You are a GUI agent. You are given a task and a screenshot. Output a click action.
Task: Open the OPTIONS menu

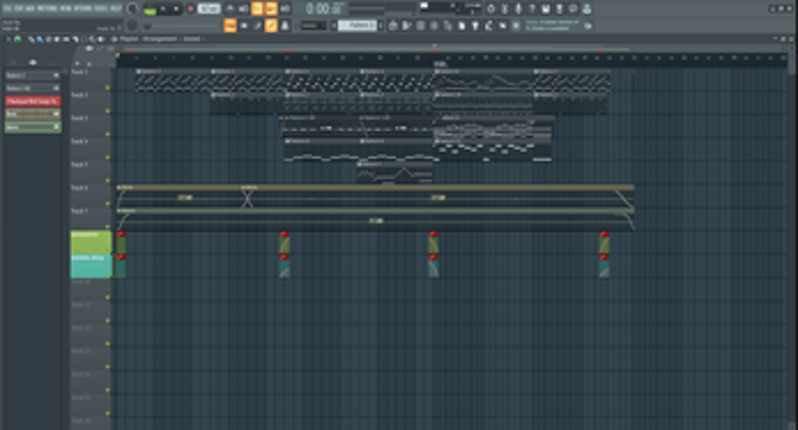coord(83,9)
